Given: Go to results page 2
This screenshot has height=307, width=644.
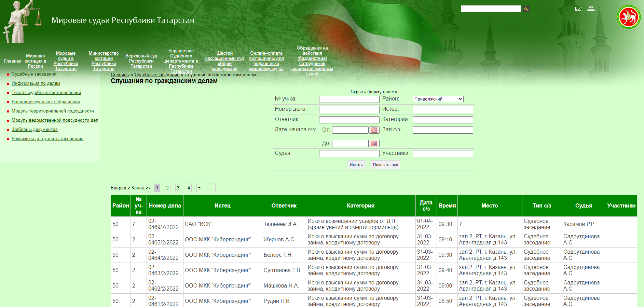Looking at the screenshot, I should point(167,188).
